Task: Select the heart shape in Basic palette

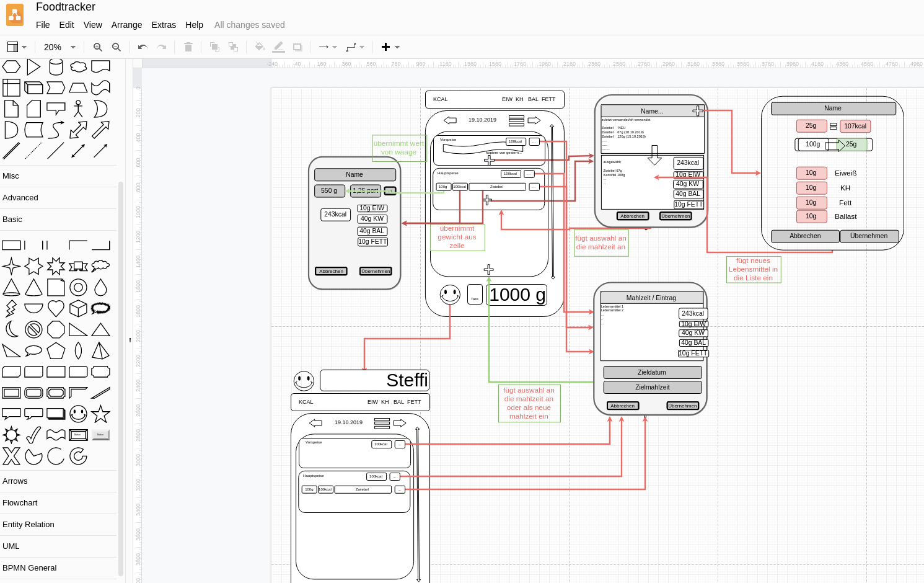Action: (56, 308)
